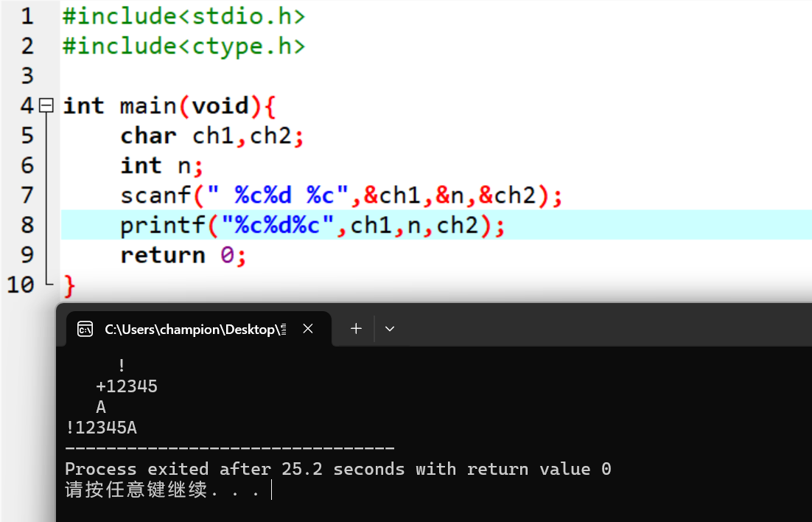Click the return 0; statement
The image size is (812, 522).
pyautogui.click(x=183, y=255)
